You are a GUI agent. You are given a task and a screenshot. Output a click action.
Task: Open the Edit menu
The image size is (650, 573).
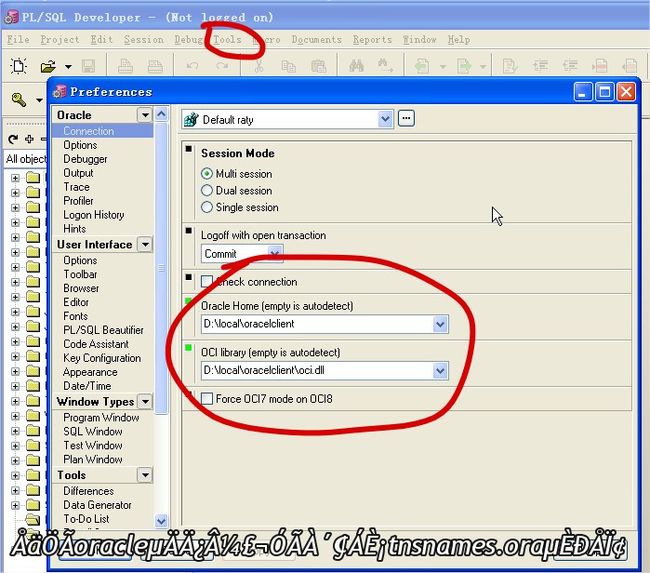102,39
